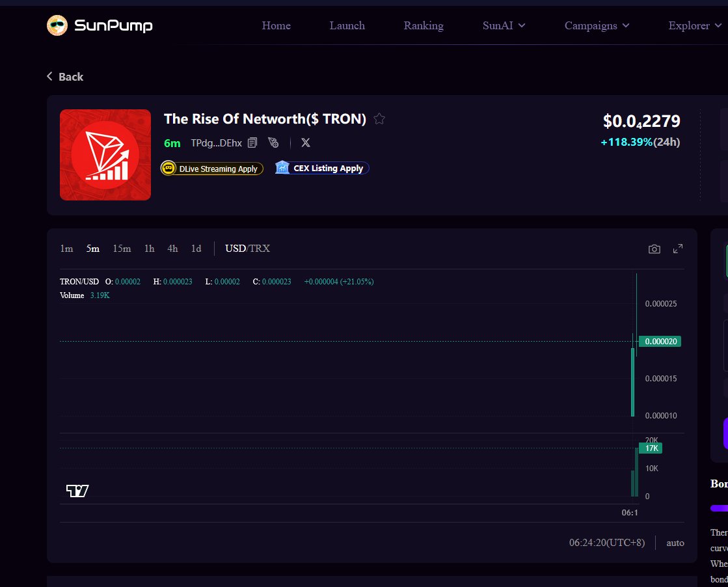
Task: Expand the Campaigns dropdown menu
Action: tap(597, 25)
